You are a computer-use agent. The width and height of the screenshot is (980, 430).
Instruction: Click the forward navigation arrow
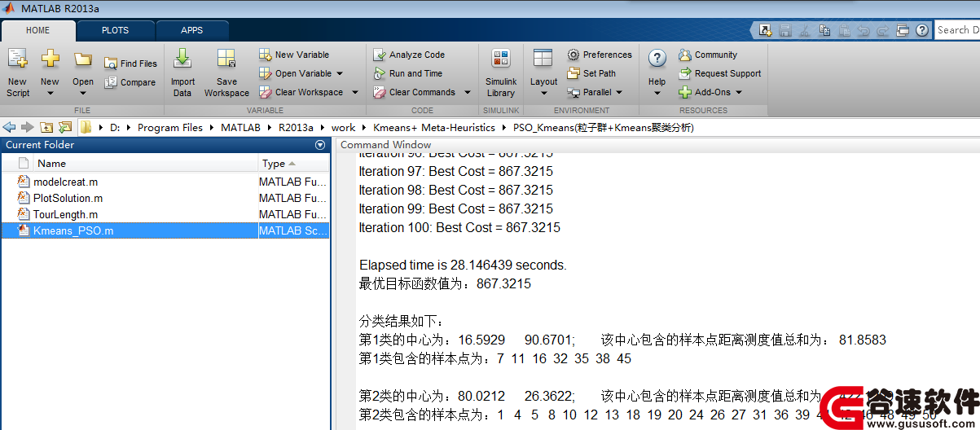[28, 127]
